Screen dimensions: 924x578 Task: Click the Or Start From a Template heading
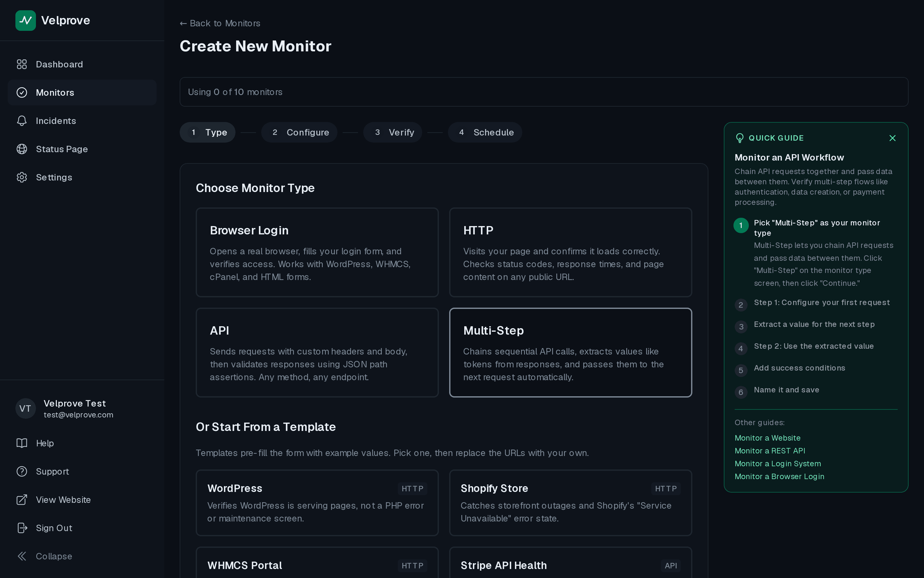266,427
